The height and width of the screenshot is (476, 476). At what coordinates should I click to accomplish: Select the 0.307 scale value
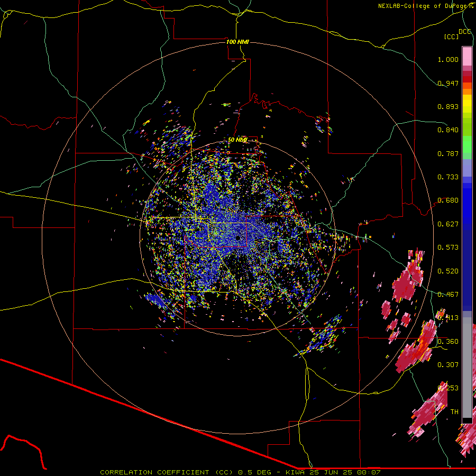click(x=448, y=365)
